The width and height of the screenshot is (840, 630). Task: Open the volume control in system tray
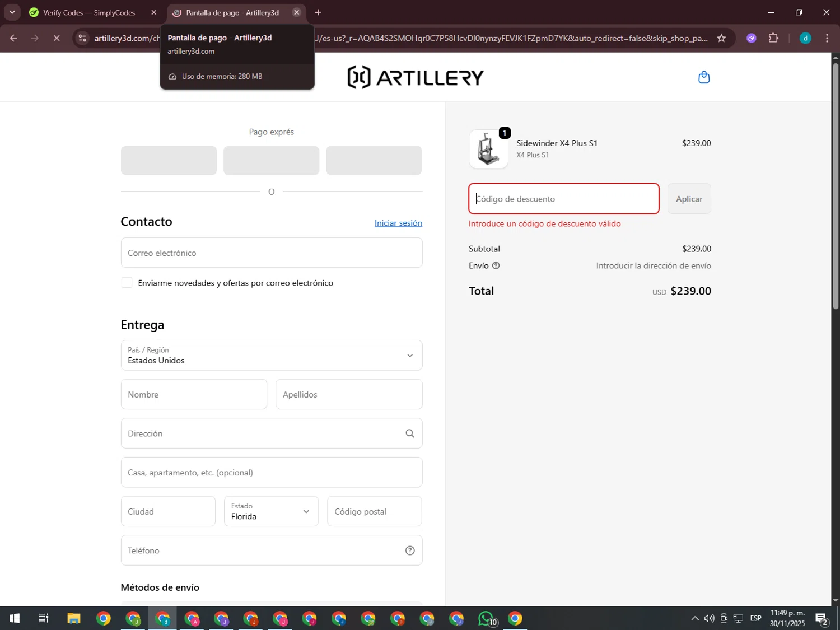click(709, 618)
